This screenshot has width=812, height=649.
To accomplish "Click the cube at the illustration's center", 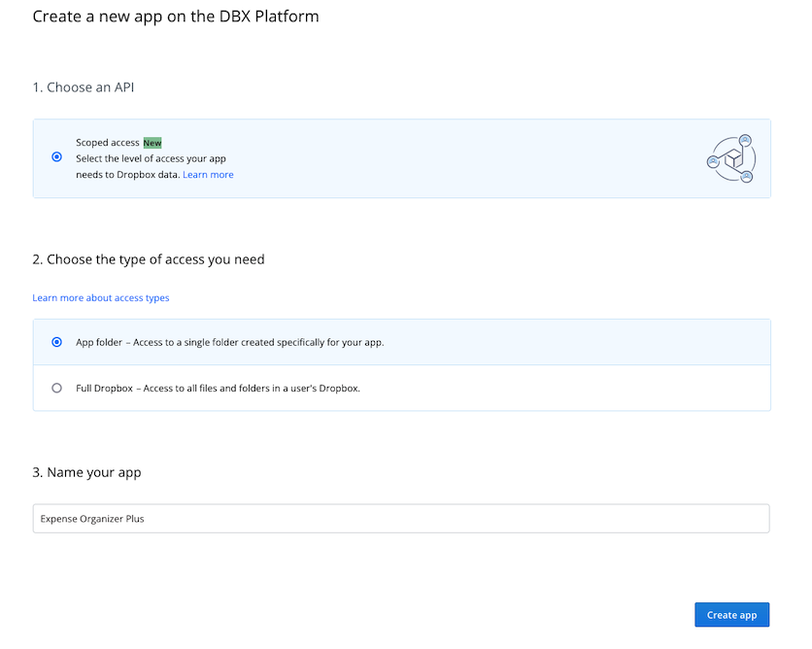I will click(x=732, y=159).
